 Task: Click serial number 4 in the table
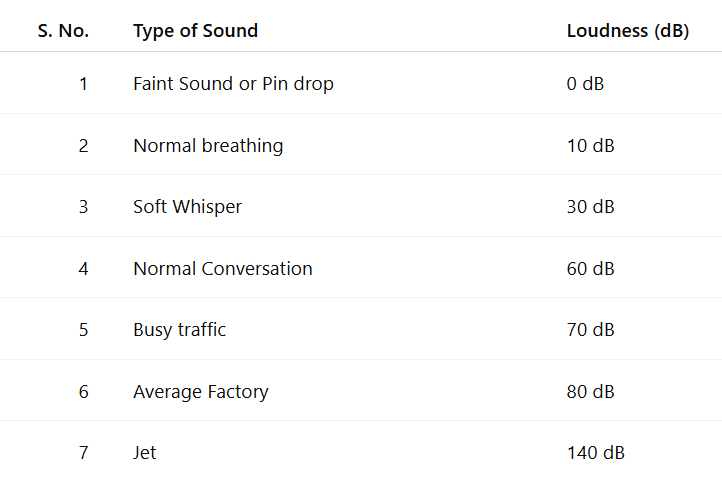coord(83,269)
